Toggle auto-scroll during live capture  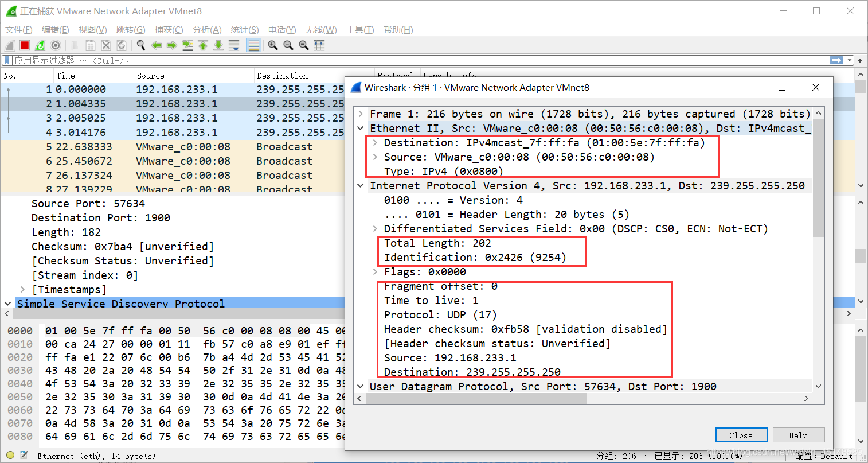[x=234, y=45]
